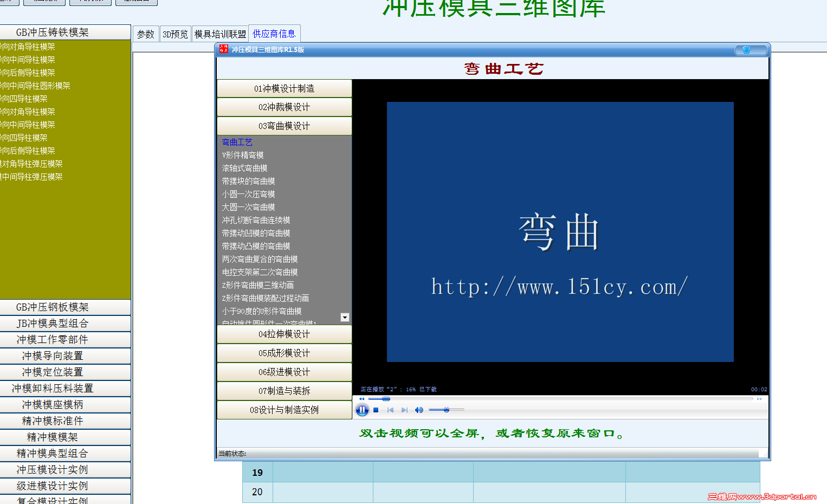Click the red app icon in the popup title bar
The image size is (827, 504).
[224, 49]
